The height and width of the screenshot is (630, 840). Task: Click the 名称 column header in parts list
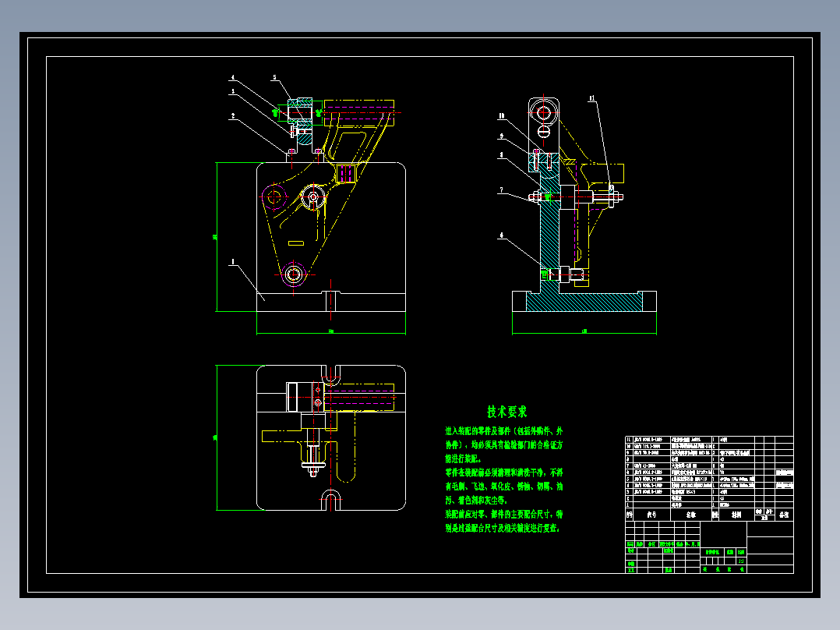point(691,515)
